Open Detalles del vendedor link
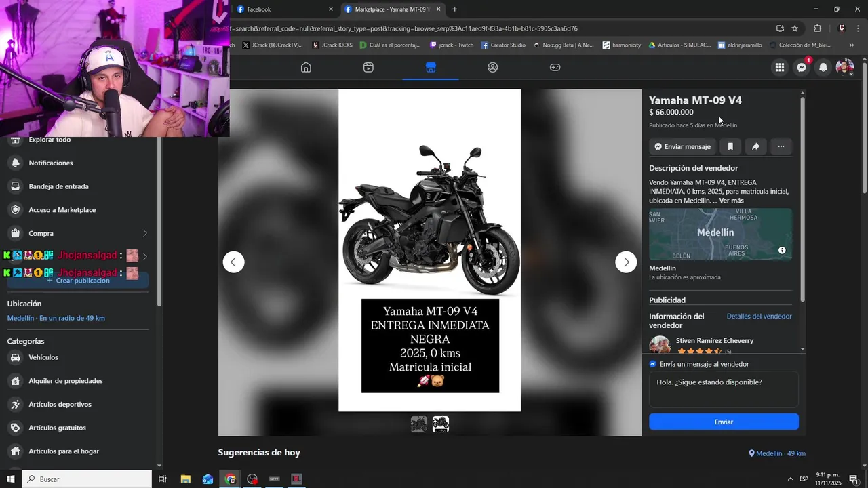Image resolution: width=868 pixels, height=488 pixels. click(x=759, y=317)
